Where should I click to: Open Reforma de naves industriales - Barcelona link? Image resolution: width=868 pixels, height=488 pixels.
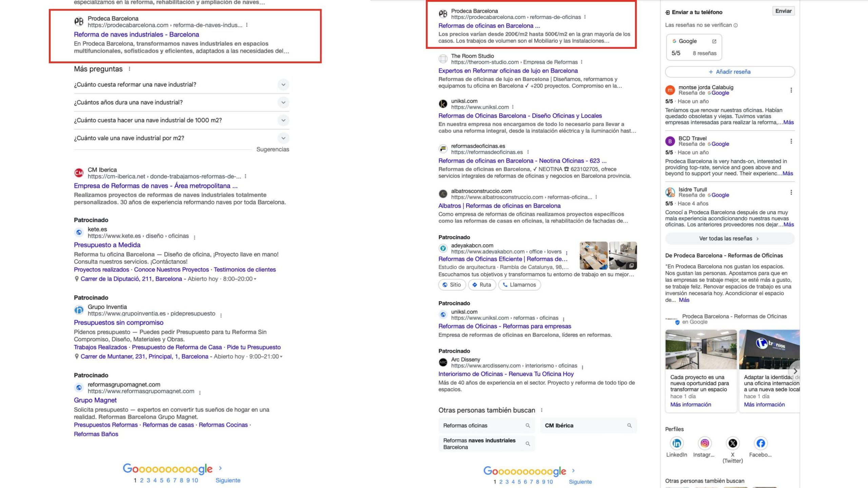(x=136, y=35)
